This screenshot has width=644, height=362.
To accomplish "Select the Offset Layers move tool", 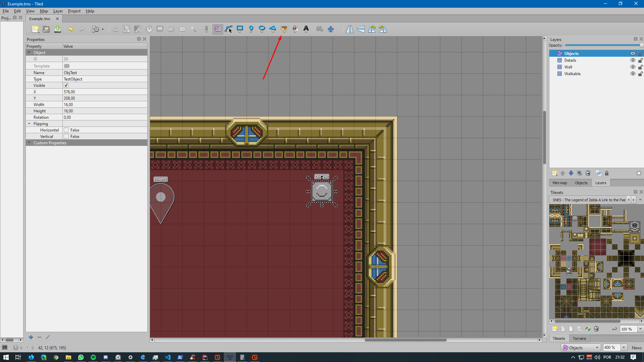I will click(x=331, y=29).
